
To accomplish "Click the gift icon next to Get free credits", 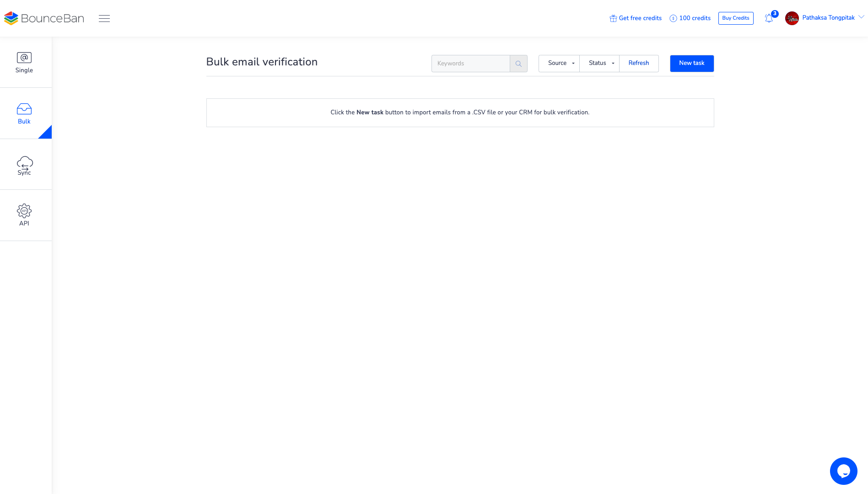I will pos(613,18).
